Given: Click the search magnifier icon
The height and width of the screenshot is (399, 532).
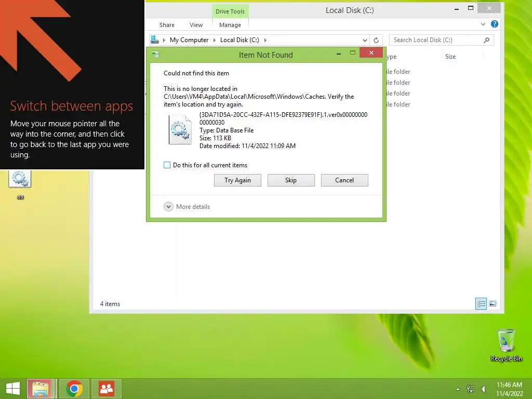Looking at the screenshot, I should pyautogui.click(x=486, y=40).
